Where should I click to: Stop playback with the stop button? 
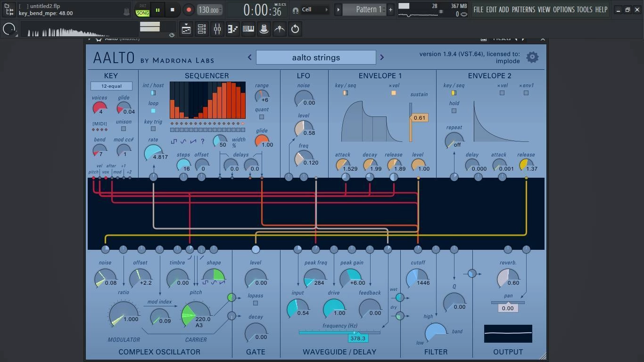pos(173,9)
